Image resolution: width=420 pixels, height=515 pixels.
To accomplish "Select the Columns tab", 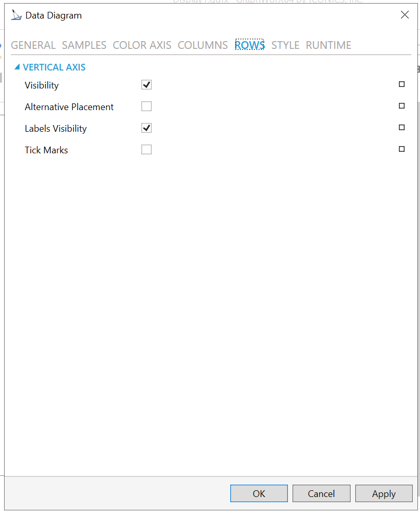I will click(203, 45).
